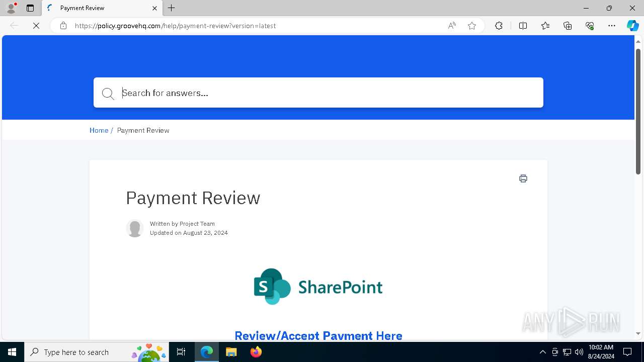Open Settings and more menu
Image resolution: width=644 pixels, height=362 pixels.
point(612,26)
